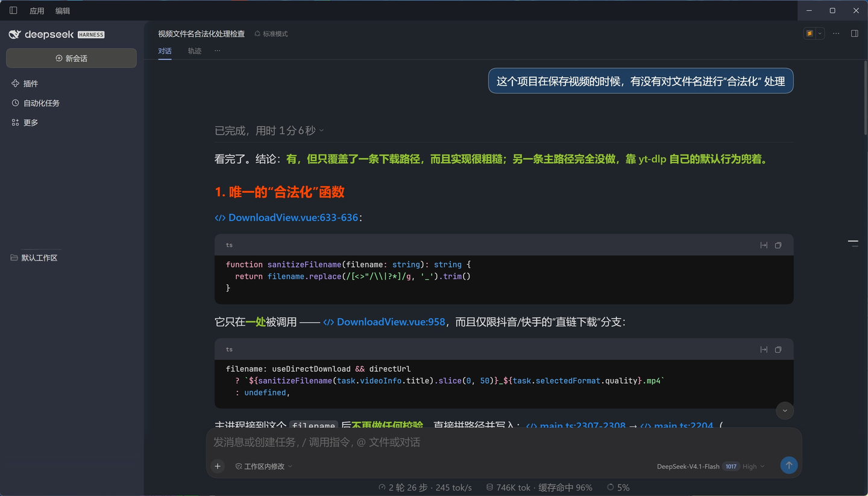Expand the 已完成,用时 1分6秒 details
Screen dimensions: 868x496
click(269, 131)
